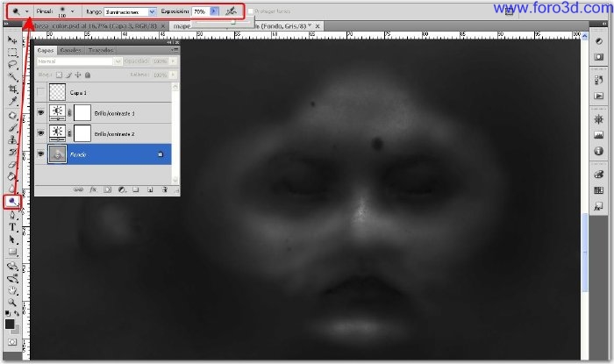Screen dimensions: 614x364
Task: Check the Proteger tonos option
Action: click(x=251, y=11)
